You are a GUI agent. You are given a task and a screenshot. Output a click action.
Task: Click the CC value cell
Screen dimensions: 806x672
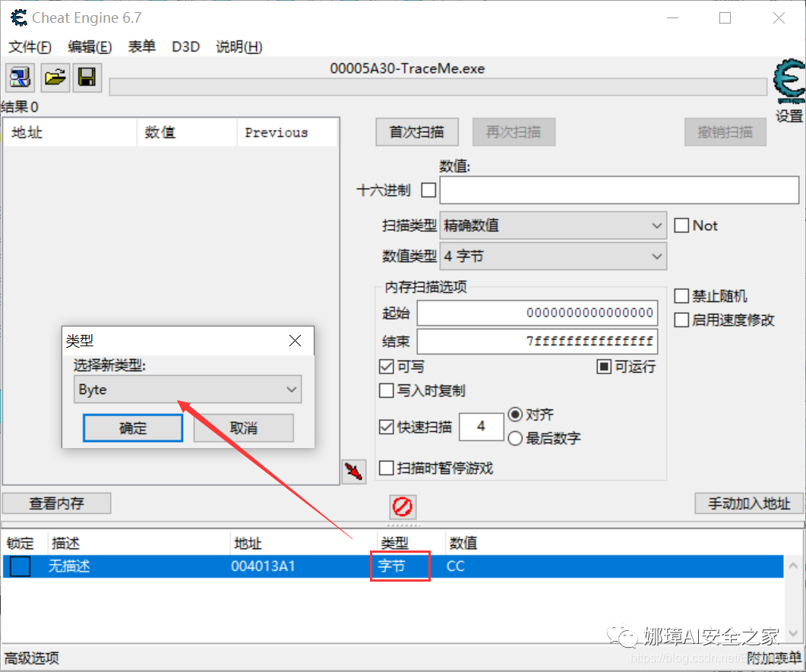(456, 566)
